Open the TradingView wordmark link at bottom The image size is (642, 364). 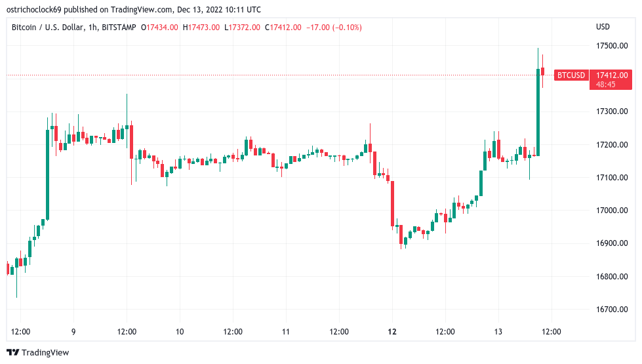tap(45, 353)
